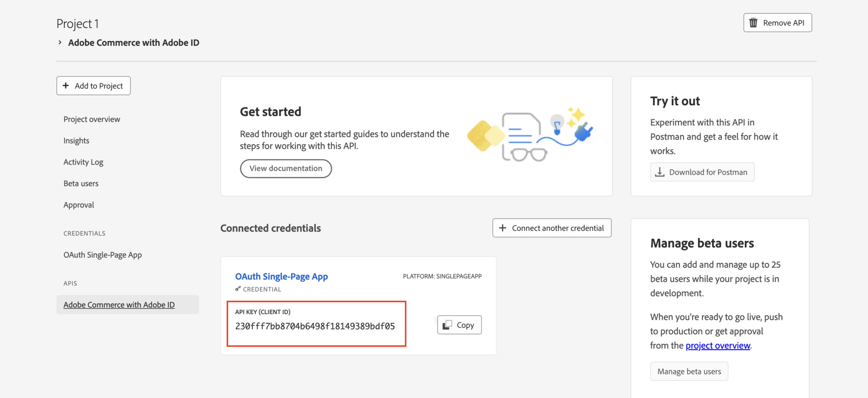Expand the chevron before Adobe Commerce with Adobe ID
This screenshot has width=868, height=398.
(60, 42)
